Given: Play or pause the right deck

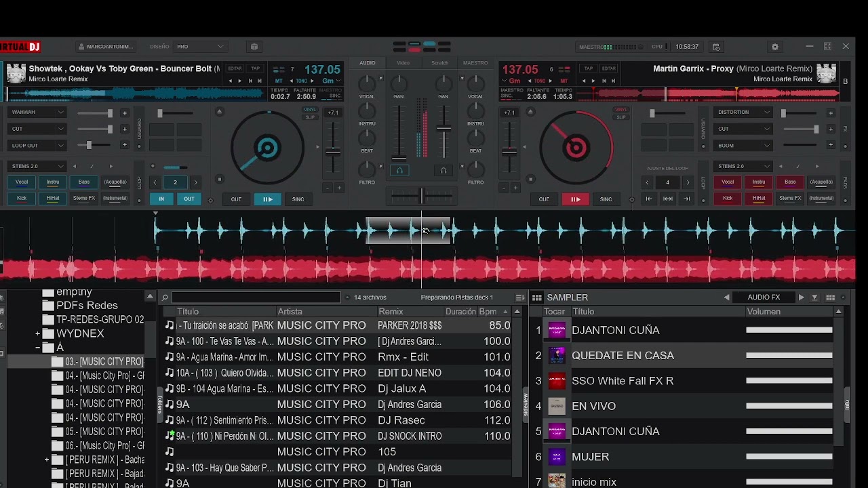Looking at the screenshot, I should coord(575,199).
